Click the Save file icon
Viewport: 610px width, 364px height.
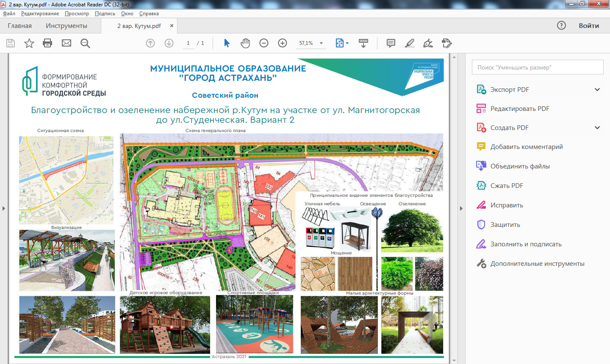(11, 43)
